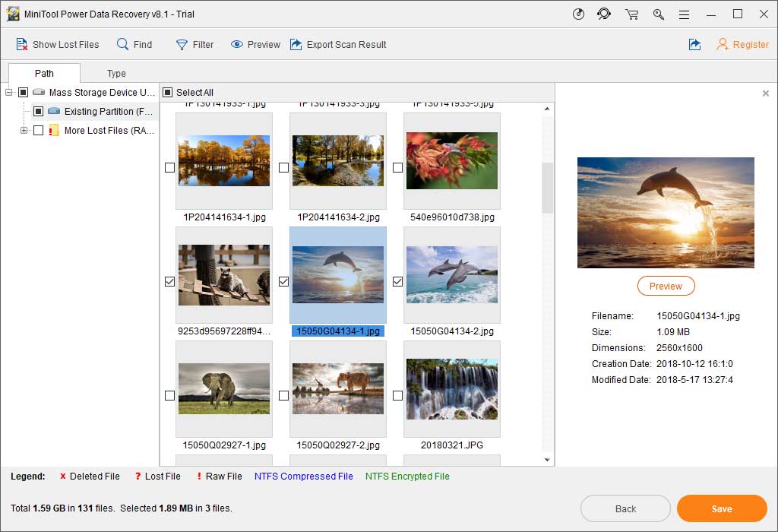Click the Export Scan Result label
This screenshot has width=778, height=532.
(346, 45)
